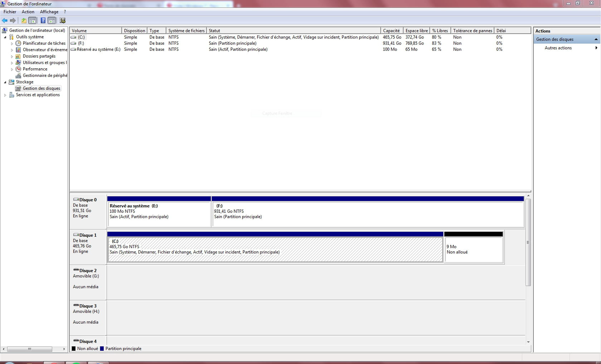Collapse the Outils système tree node
601x364 pixels.
(x=5, y=37)
